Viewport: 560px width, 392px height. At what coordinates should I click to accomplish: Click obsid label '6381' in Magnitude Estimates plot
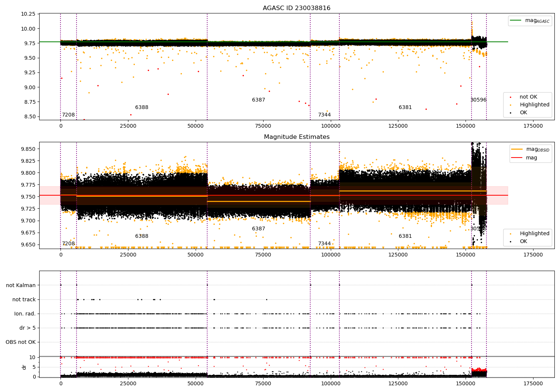[x=405, y=236]
